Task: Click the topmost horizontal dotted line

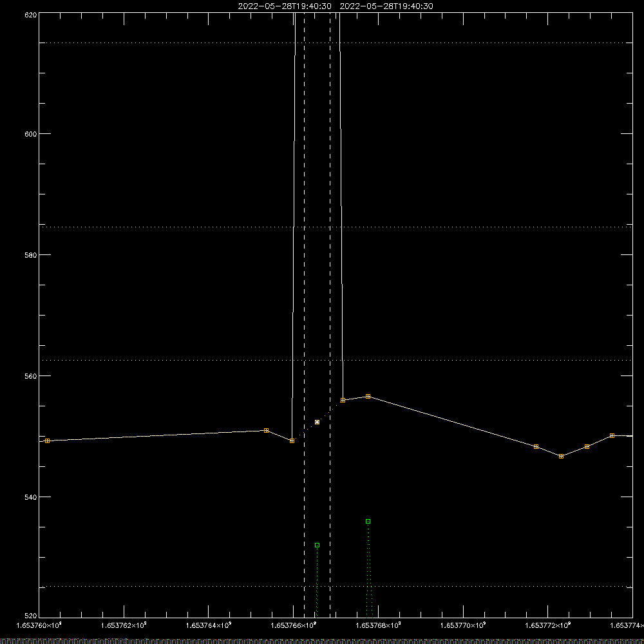Action: (x=336, y=43)
